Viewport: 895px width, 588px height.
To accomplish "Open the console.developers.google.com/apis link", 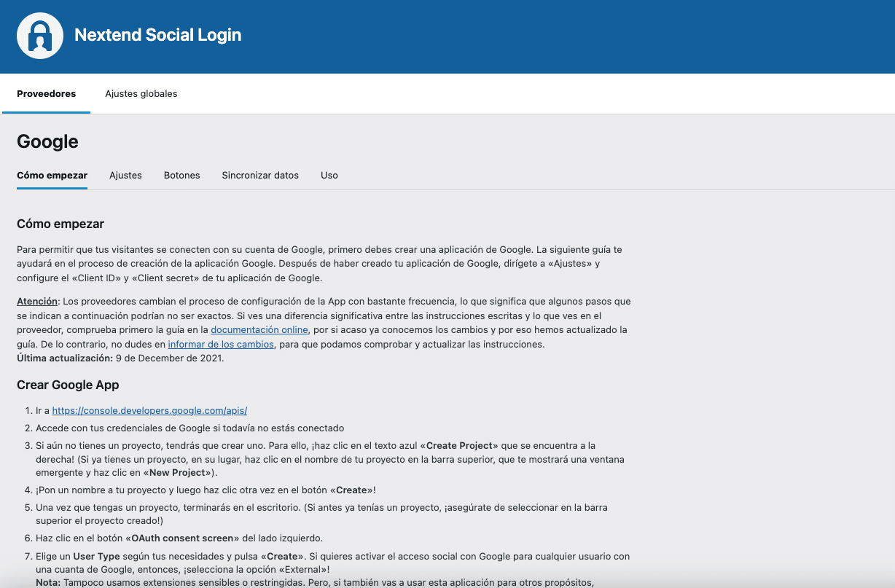I will click(149, 411).
